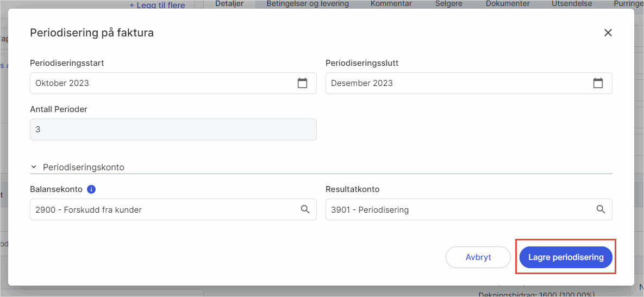This screenshot has height=297, width=644.
Task: Click the Balansekonto info icon
Action: click(x=91, y=189)
